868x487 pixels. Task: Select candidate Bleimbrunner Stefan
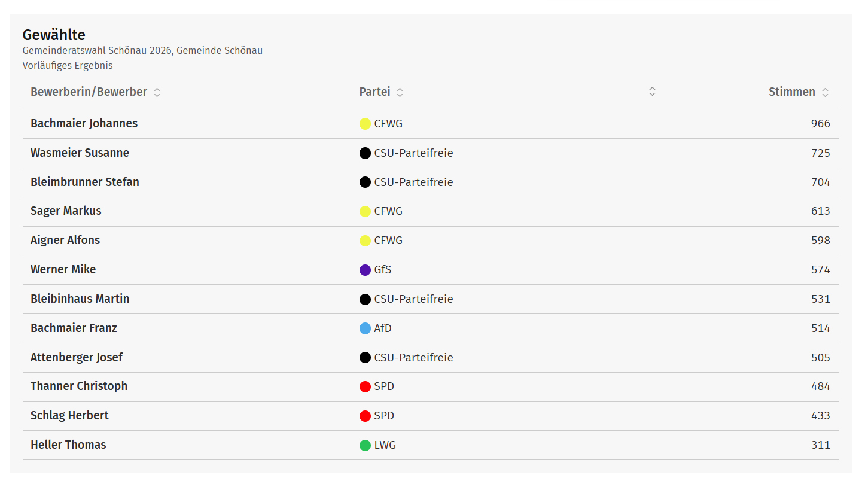tap(84, 182)
